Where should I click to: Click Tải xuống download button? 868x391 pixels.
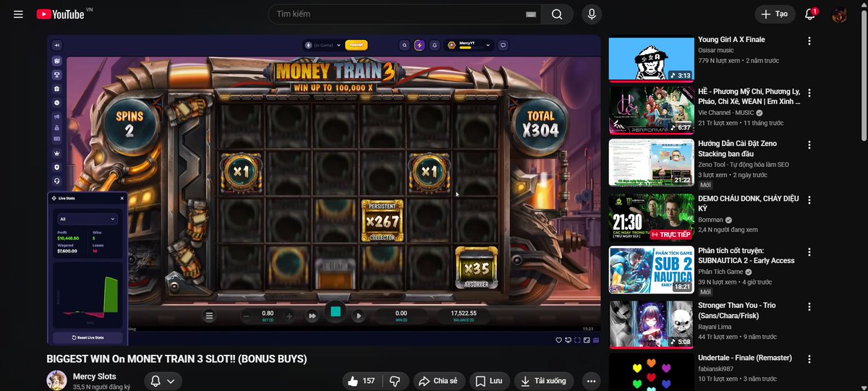544,381
